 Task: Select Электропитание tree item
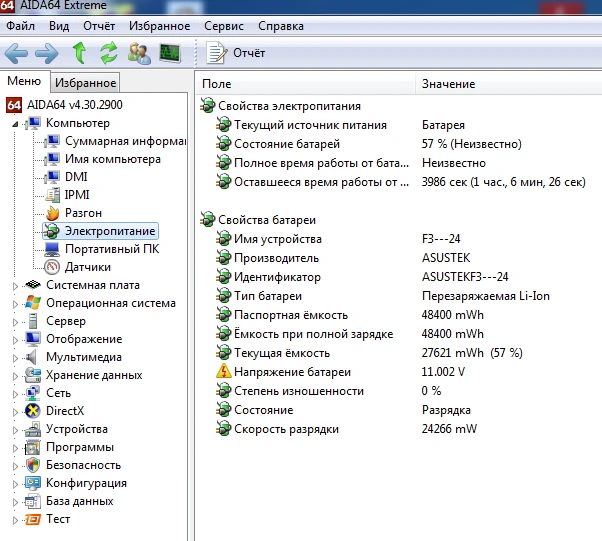(x=100, y=231)
